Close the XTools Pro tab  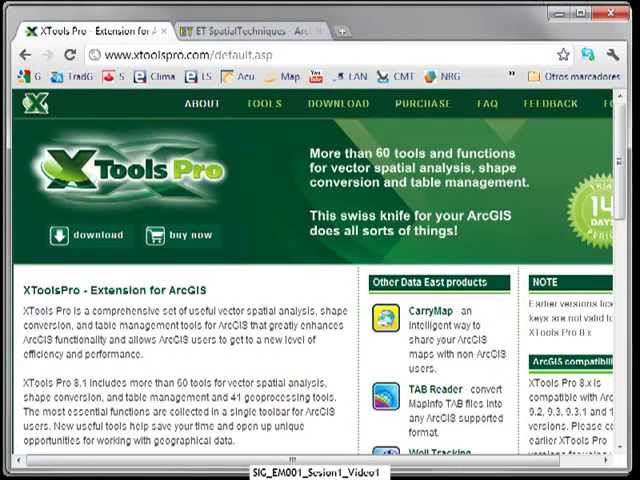point(164,31)
